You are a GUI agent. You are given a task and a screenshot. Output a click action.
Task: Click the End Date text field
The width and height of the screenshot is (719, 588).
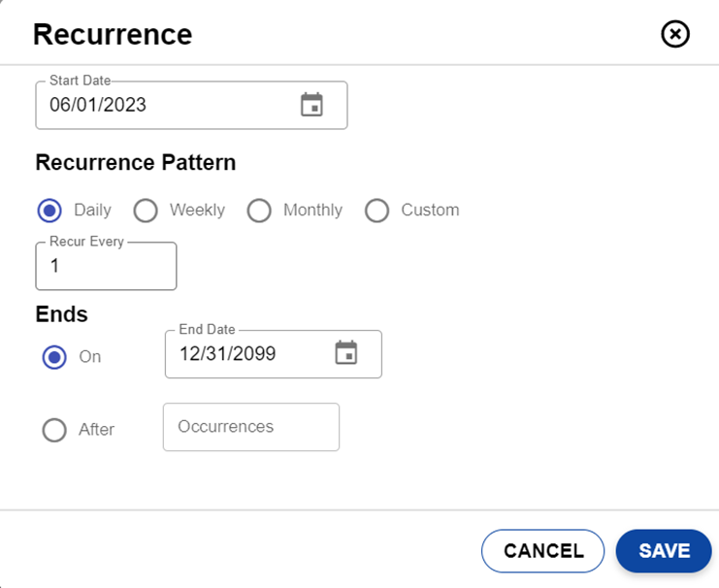point(247,354)
